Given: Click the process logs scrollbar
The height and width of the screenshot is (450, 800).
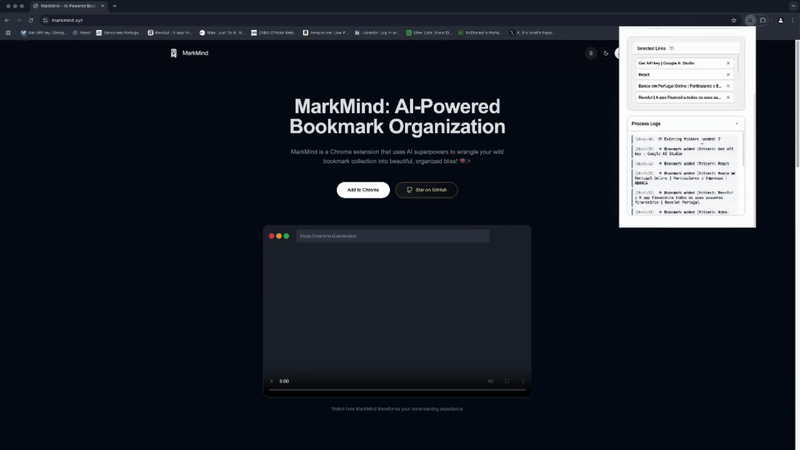Looking at the screenshot, I should pos(743,151).
